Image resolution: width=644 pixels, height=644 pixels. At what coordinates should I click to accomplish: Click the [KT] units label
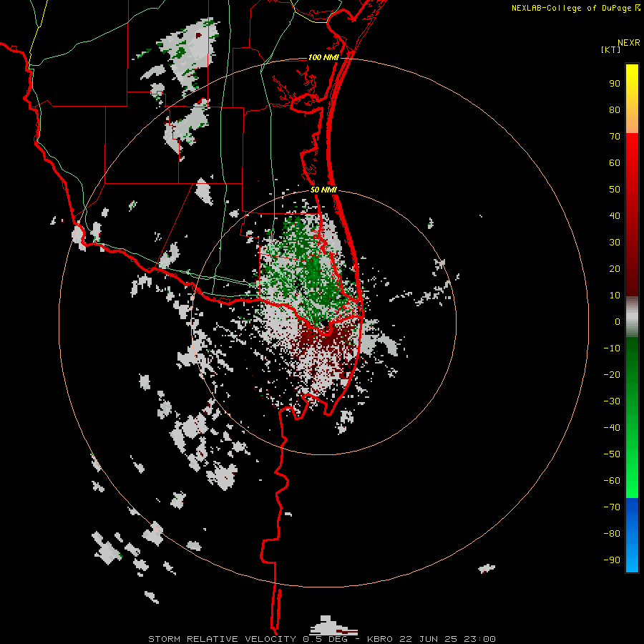pos(611,49)
